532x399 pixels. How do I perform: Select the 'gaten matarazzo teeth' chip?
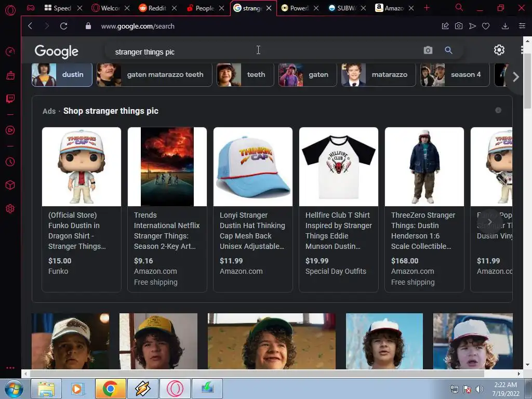[154, 75]
